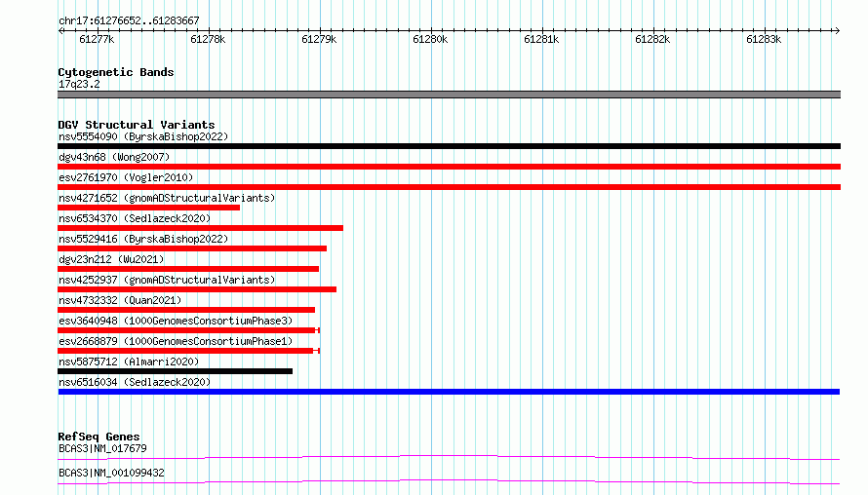
Task: Click the red esv3640948 variant bar
Action: (x=189, y=330)
